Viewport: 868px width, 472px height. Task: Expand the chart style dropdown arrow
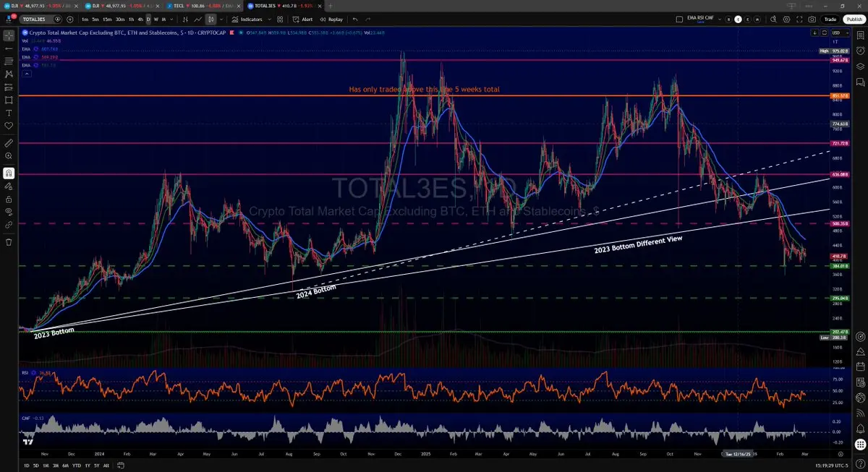click(221, 20)
